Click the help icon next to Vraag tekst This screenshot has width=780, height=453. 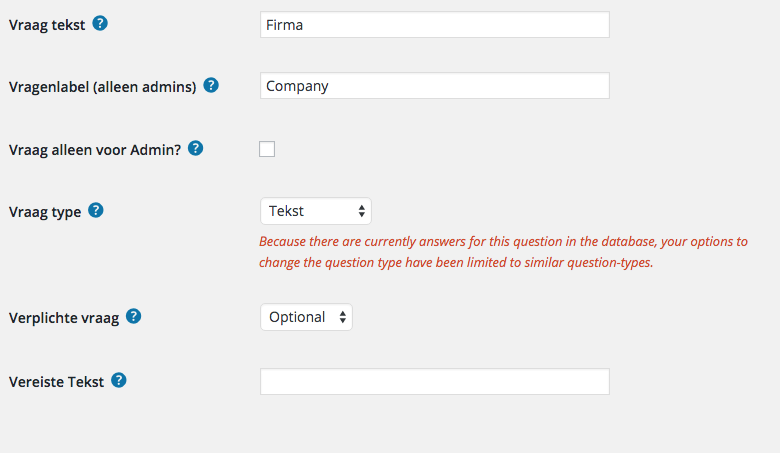click(x=100, y=23)
